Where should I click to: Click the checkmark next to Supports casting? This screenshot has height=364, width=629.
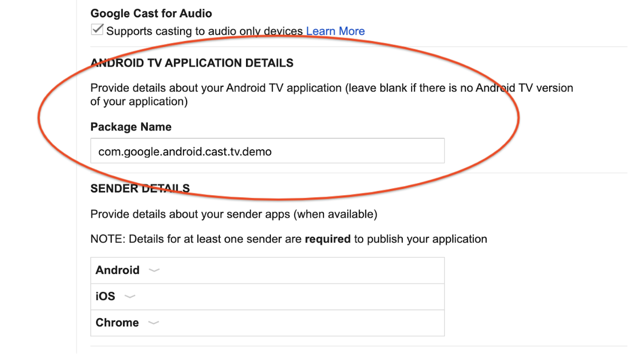pyautogui.click(x=96, y=29)
